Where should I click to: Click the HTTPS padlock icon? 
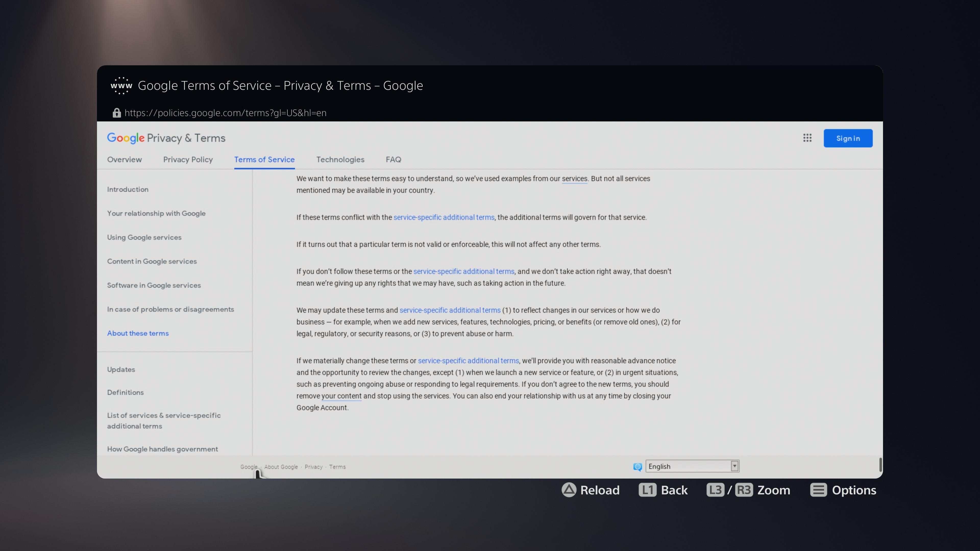click(x=116, y=113)
